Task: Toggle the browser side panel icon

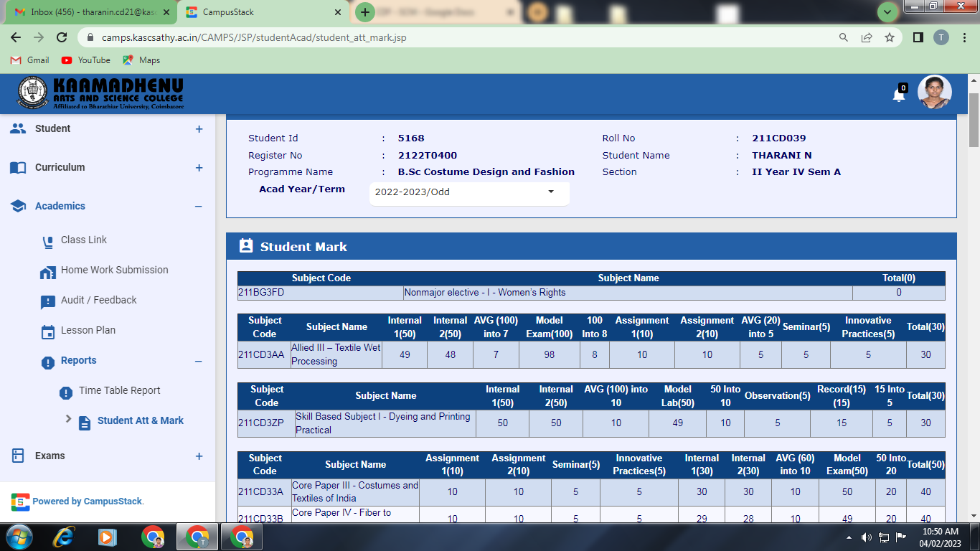Action: 918,37
